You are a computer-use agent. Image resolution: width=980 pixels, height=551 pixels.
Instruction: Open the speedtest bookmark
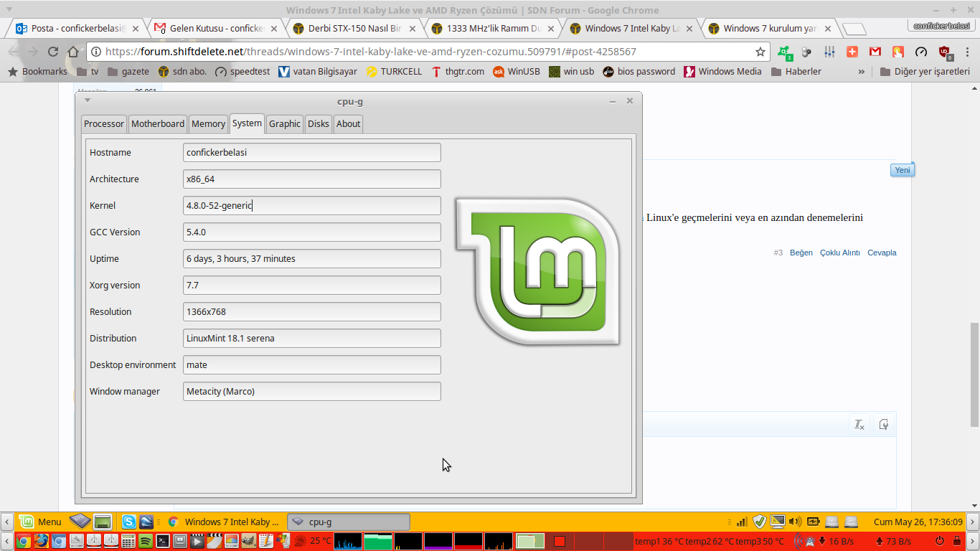click(242, 71)
